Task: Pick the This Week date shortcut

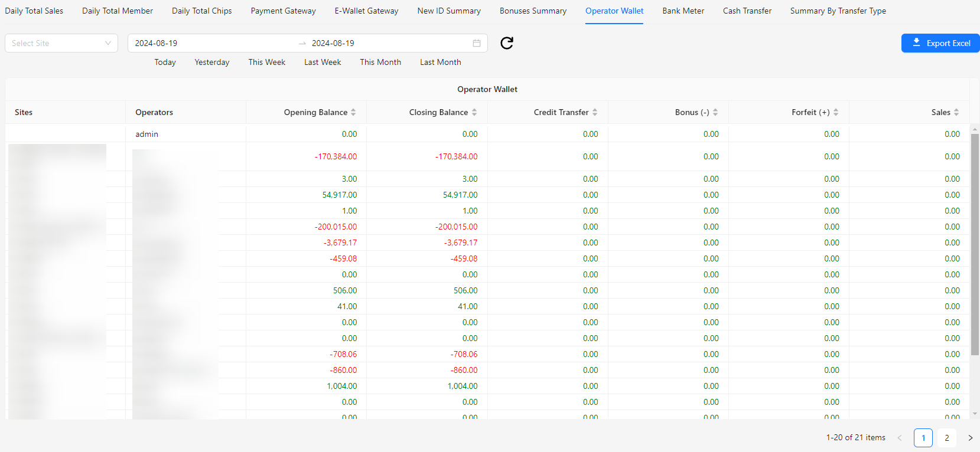Action: coord(266,62)
